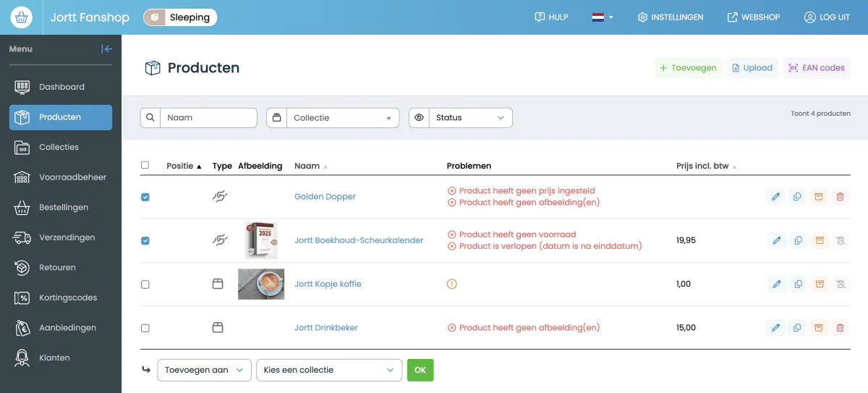Screen dimensions: 868x393
Task: Click the orange warning icon for Jortt Kopje koffie
Action: pos(452,284)
